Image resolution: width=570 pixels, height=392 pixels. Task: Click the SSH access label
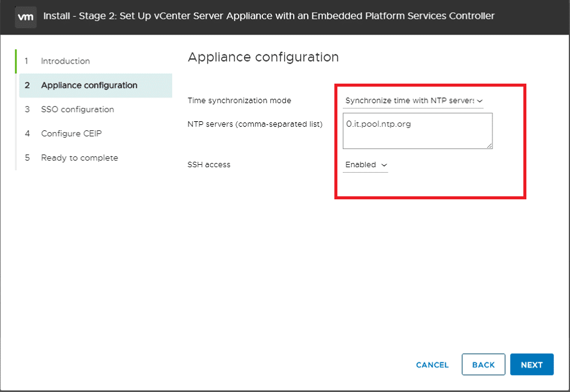click(208, 165)
